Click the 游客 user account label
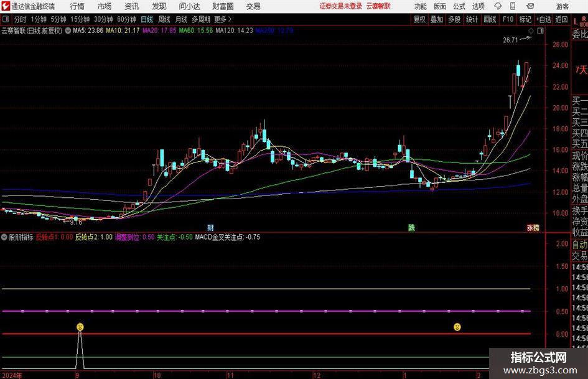This screenshot has height=379, width=588. click(562, 6)
